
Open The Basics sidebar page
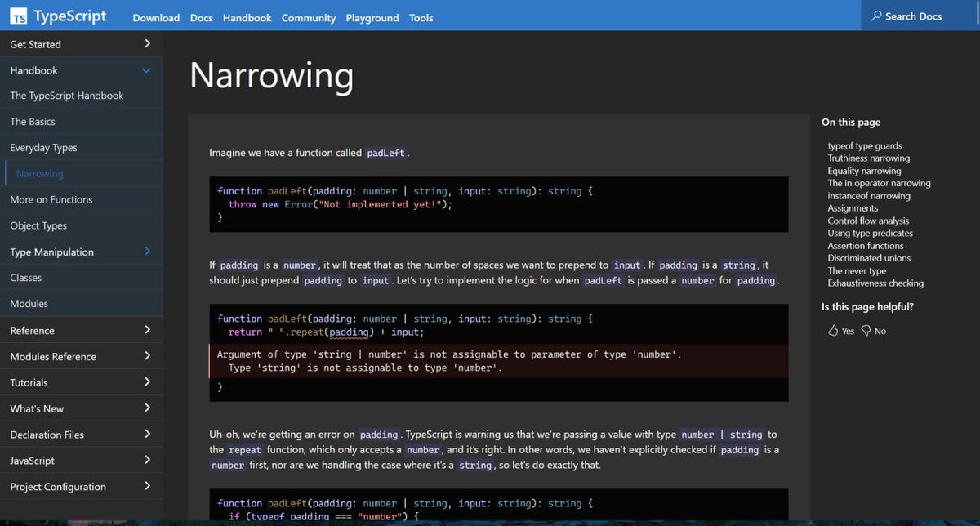tap(33, 122)
